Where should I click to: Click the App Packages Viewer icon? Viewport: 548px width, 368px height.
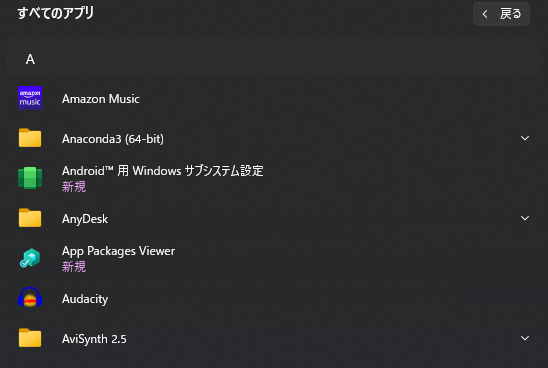point(30,258)
